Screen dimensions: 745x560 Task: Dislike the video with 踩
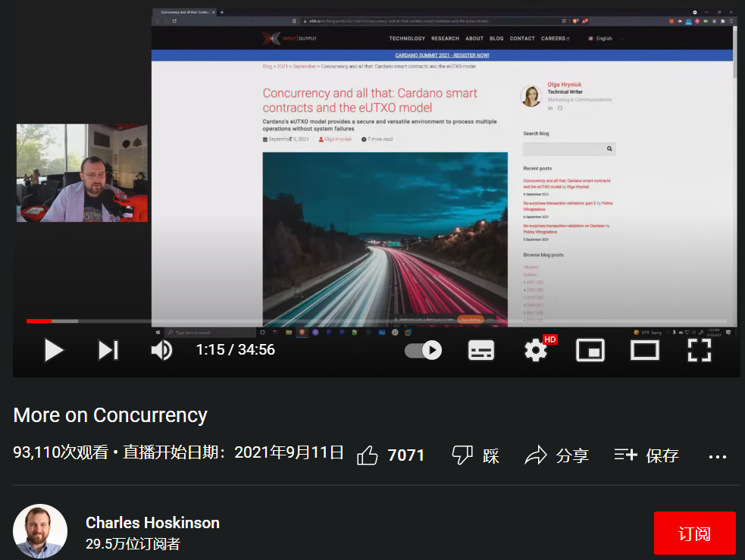[476, 455]
